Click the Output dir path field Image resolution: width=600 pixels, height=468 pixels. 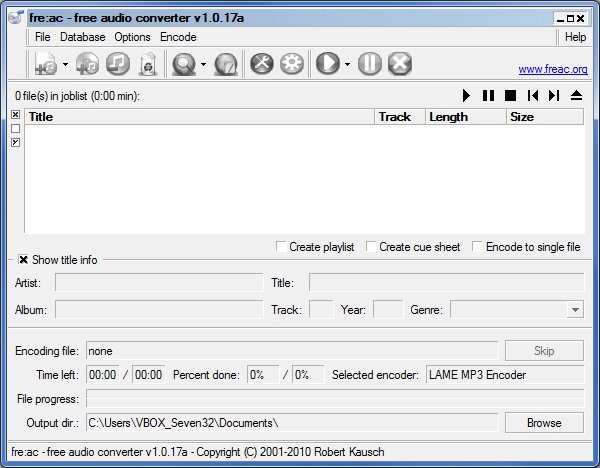[292, 422]
